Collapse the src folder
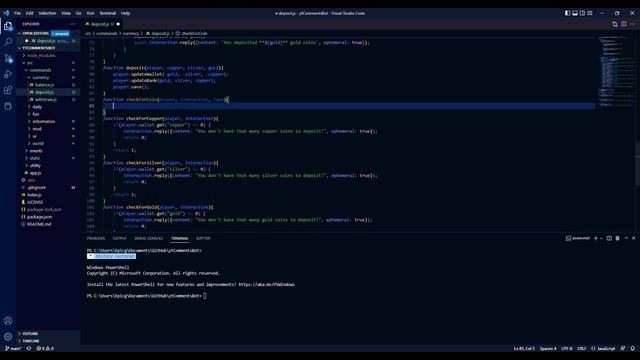This screenshot has width=640, height=360. point(30,63)
